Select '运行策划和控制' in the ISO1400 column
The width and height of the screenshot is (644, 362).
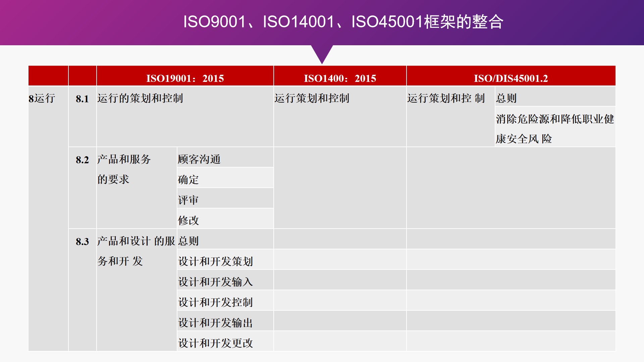click(x=340, y=116)
